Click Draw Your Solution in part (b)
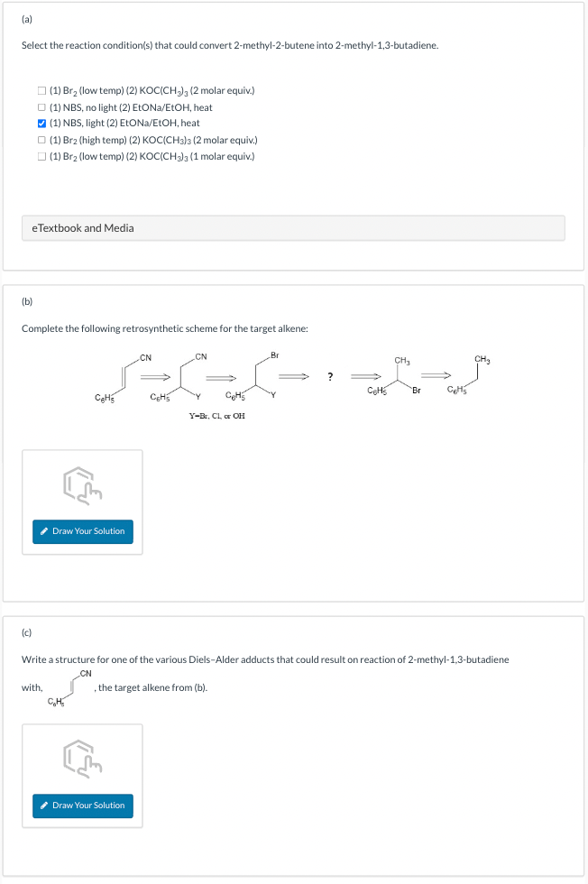 (x=83, y=531)
